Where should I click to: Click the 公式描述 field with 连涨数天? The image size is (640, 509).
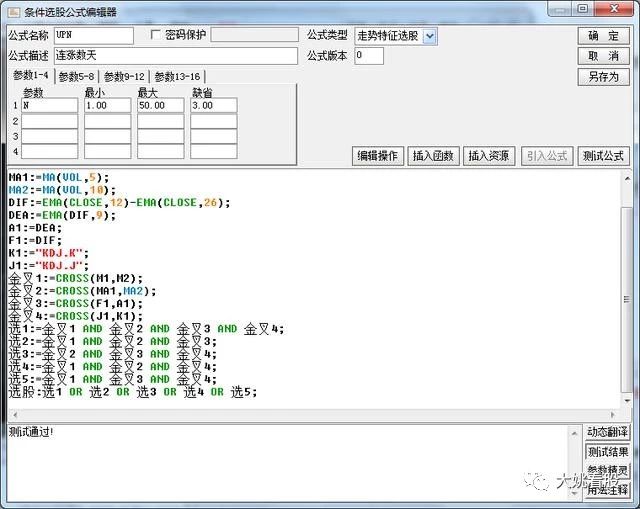click(x=176, y=56)
